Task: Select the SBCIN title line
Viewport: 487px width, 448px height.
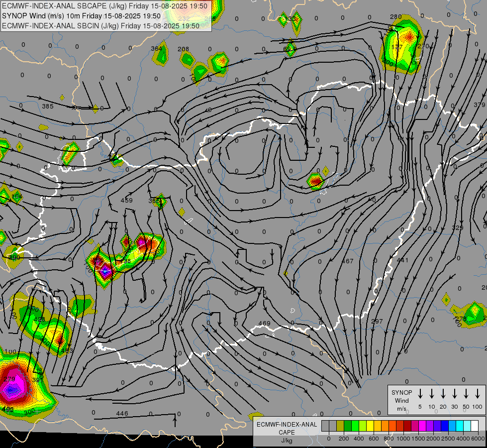Action: [100, 26]
